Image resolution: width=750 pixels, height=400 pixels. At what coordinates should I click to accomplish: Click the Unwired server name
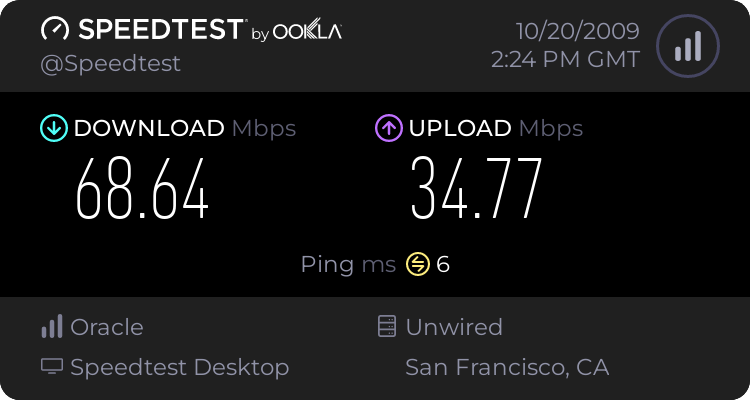(x=454, y=327)
